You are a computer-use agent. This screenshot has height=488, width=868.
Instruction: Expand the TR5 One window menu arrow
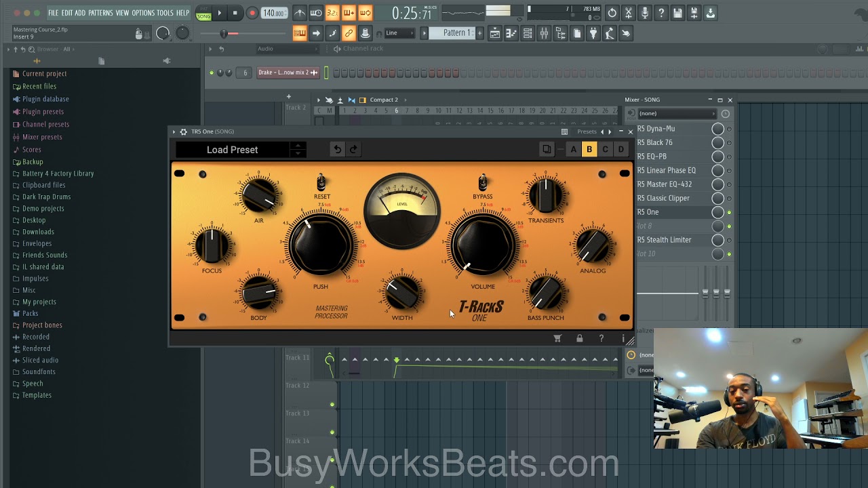coord(174,131)
